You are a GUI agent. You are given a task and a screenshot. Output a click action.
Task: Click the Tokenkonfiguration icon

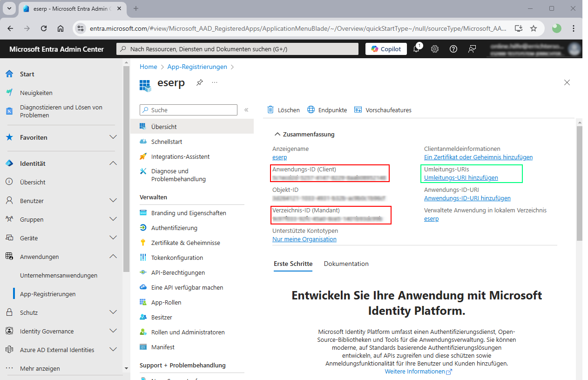[143, 258]
